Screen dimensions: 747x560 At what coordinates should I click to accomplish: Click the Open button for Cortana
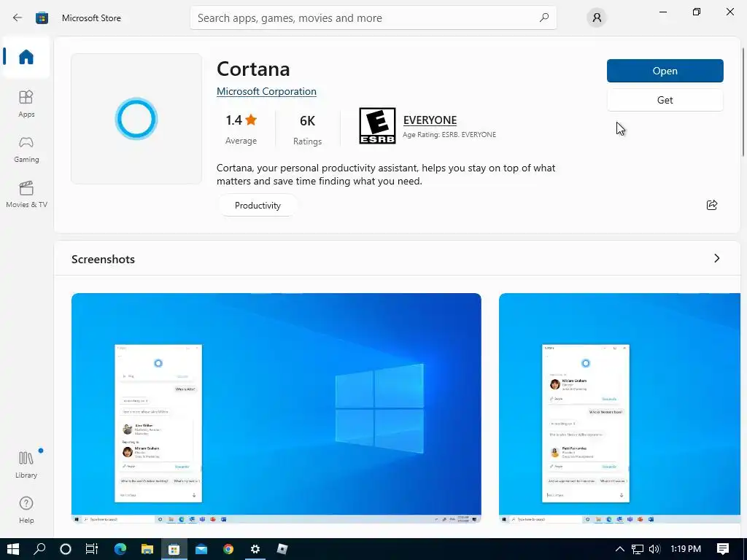coord(665,71)
